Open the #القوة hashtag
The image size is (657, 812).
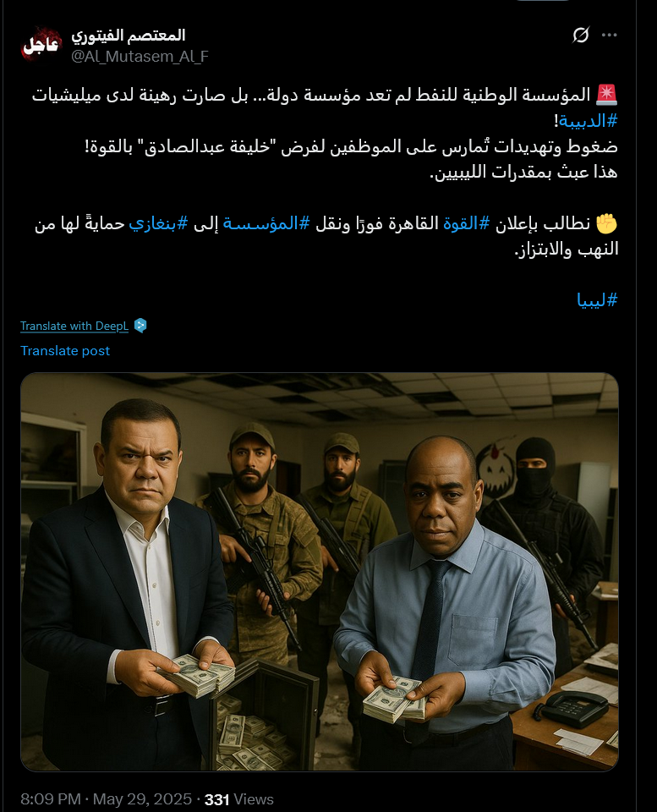(x=466, y=223)
